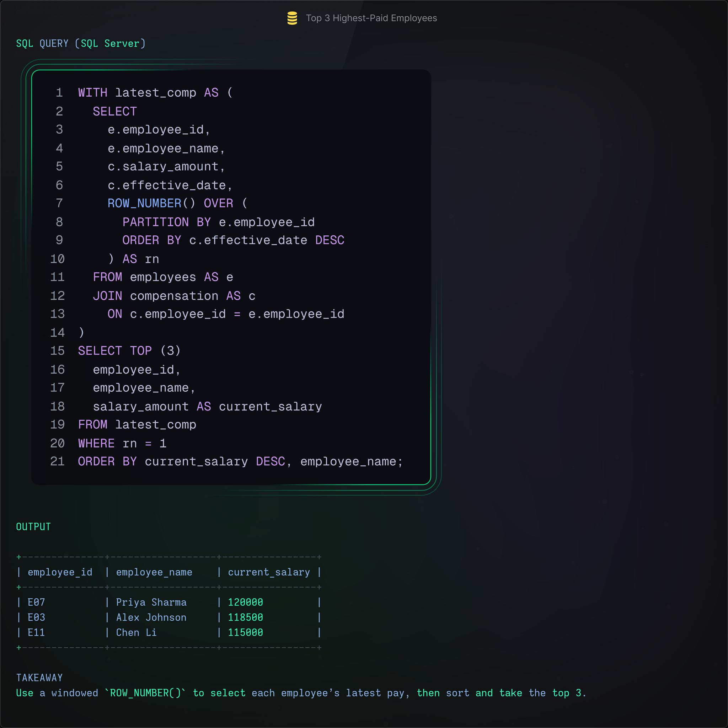This screenshot has height=728, width=728.
Task: Click the 'E07' cell in the output
Action: pyautogui.click(x=36, y=603)
